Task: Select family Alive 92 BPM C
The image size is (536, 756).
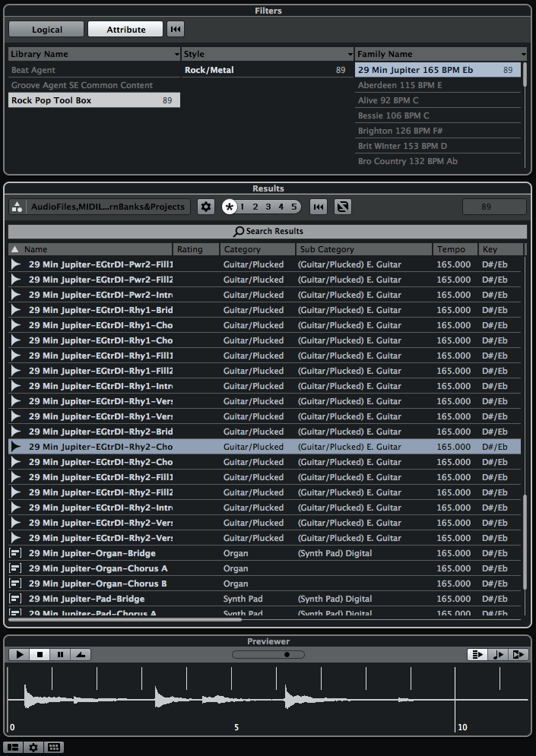Action: coord(438,100)
